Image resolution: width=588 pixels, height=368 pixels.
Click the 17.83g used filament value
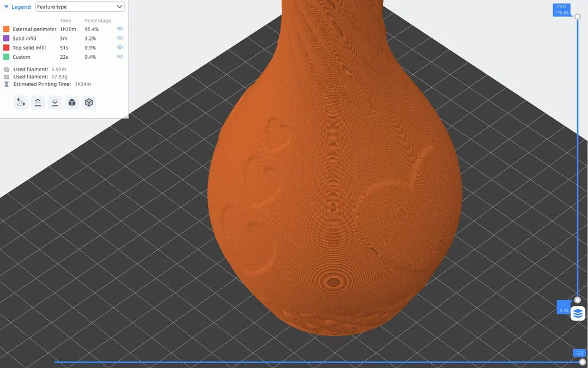coord(60,77)
